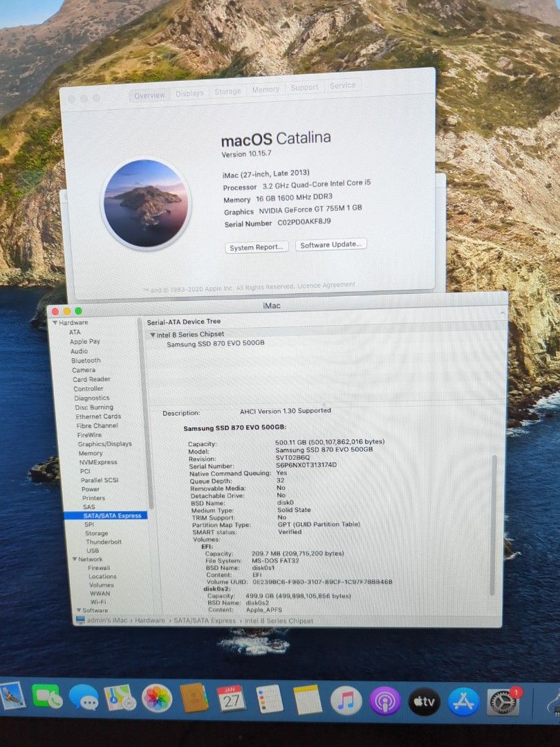Screen dimensions: 560x747
Task: Open Apple TV from the Dock
Action: point(424,702)
